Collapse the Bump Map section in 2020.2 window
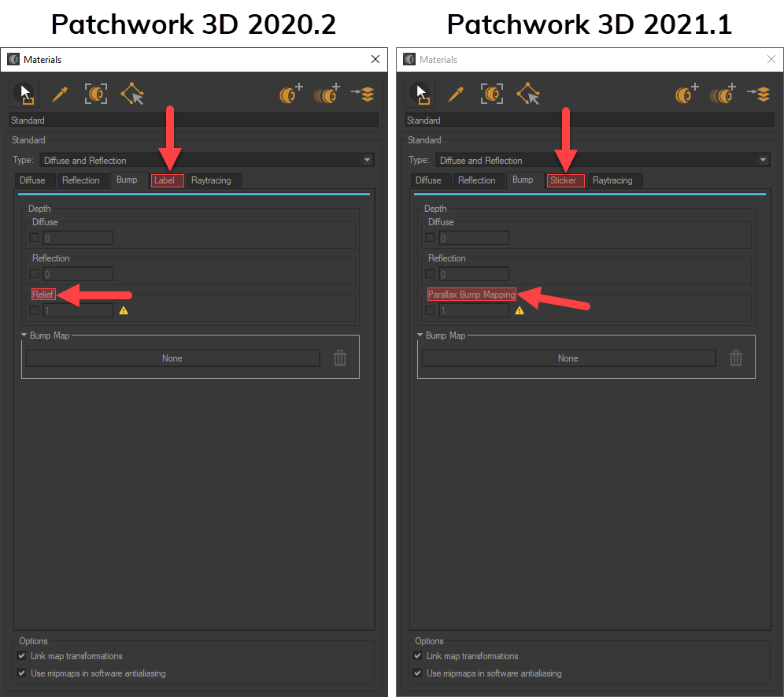784x697 pixels. (24, 335)
